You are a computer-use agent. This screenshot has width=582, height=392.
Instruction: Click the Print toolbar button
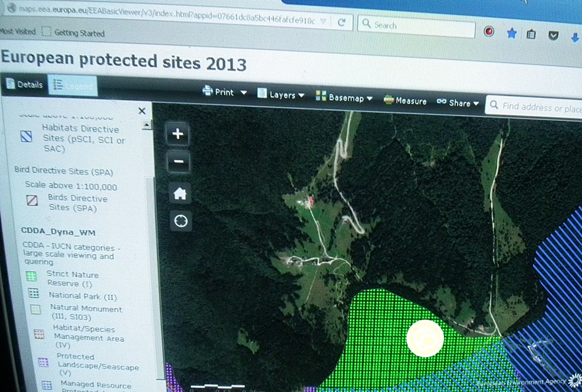[x=218, y=92]
